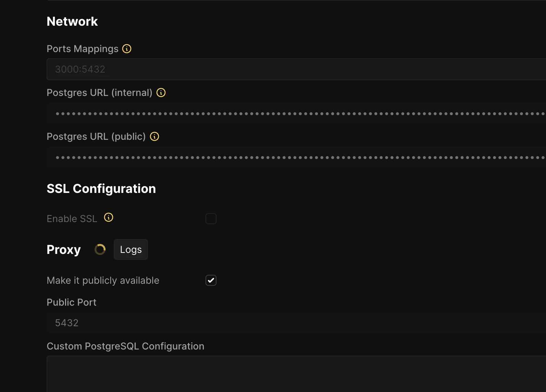The height and width of the screenshot is (392, 546).
Task: Click the masked Postgres URL (internal) field
Action: 295,113
